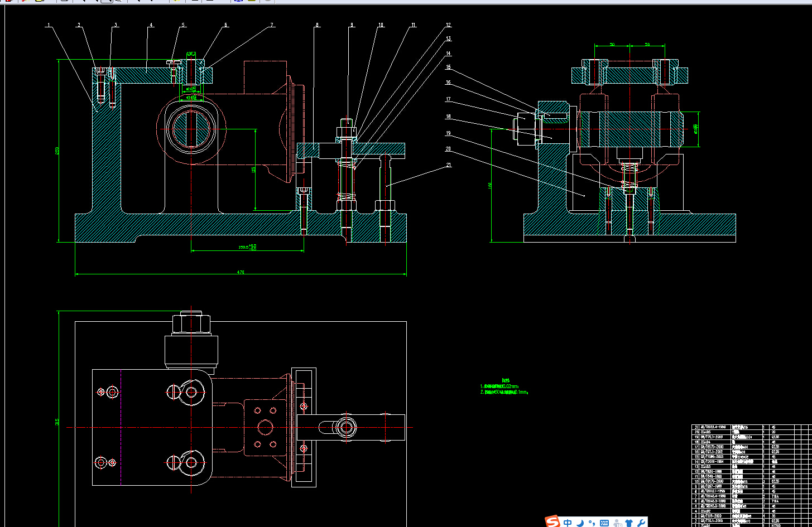This screenshot has width=812, height=527.
Task: Select leader callout number 2 in the drawing
Action: (79, 25)
